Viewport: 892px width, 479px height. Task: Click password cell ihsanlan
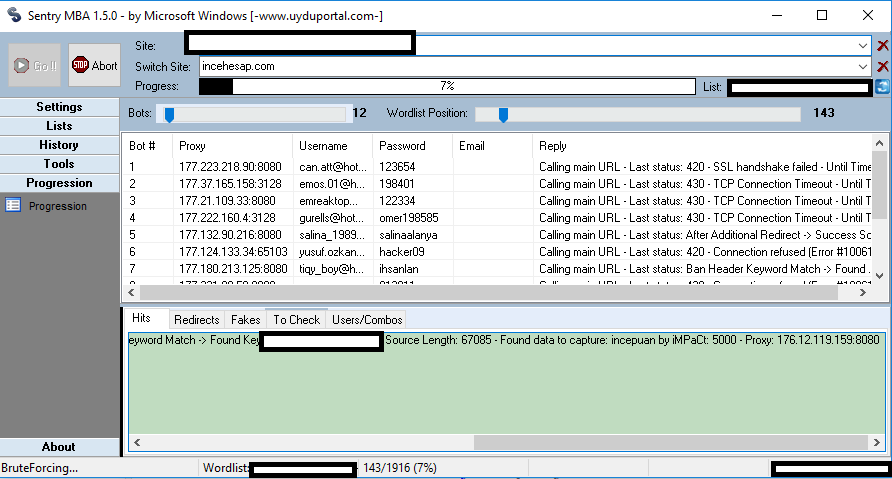coord(398,269)
